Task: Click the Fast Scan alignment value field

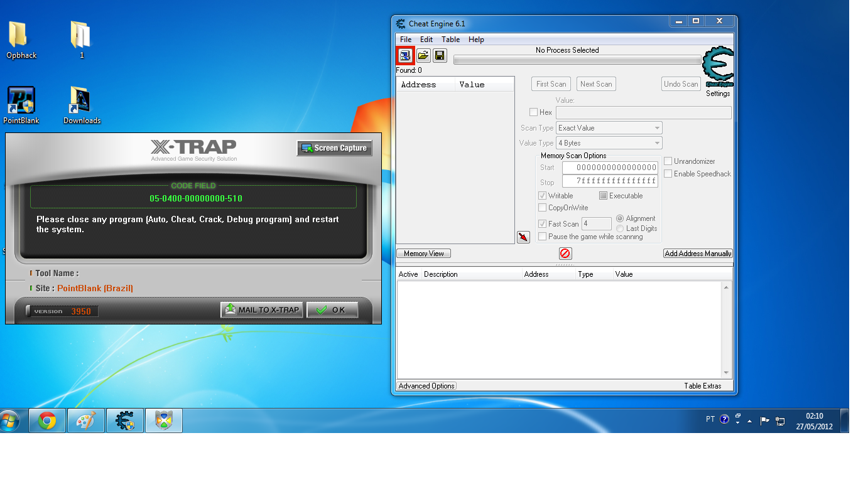Action: click(597, 223)
